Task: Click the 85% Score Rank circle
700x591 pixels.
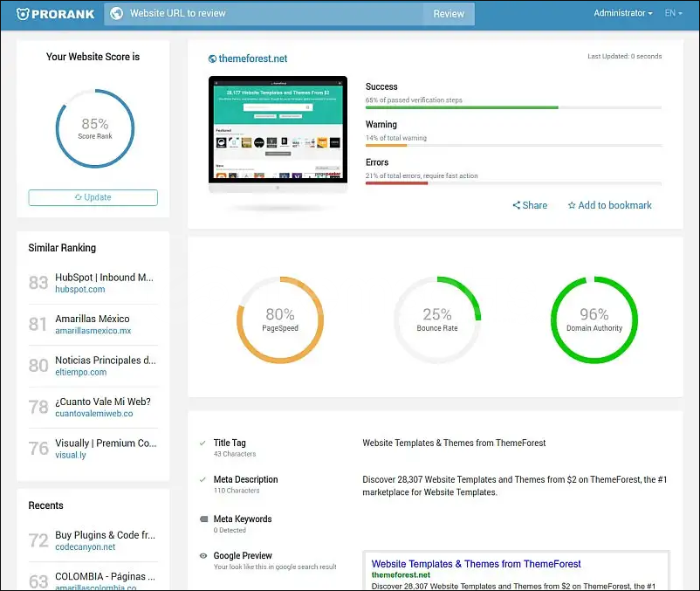Action: click(94, 128)
